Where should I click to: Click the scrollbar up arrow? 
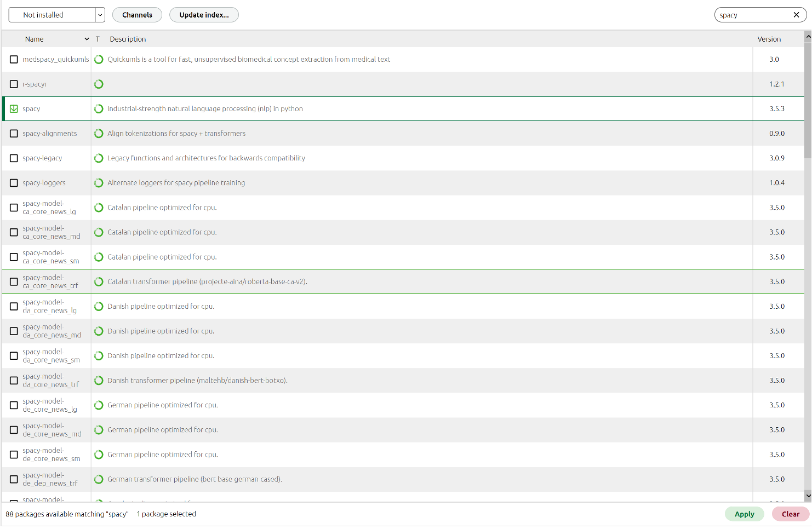click(x=808, y=37)
